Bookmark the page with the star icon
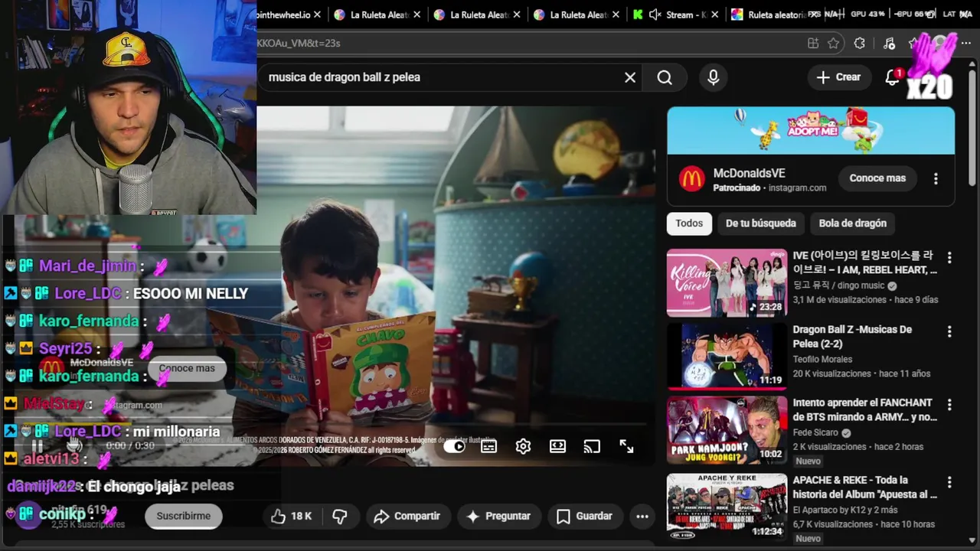Screen dimensions: 980x551 coord(834,44)
